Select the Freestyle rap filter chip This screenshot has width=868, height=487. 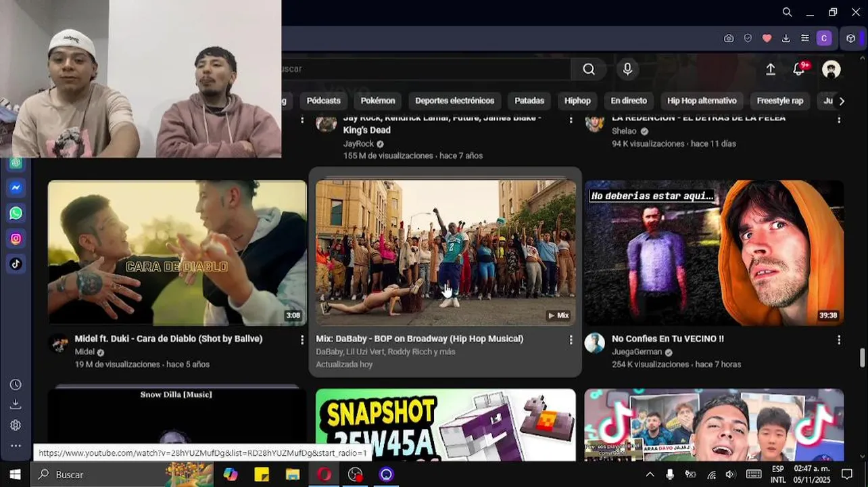(779, 101)
